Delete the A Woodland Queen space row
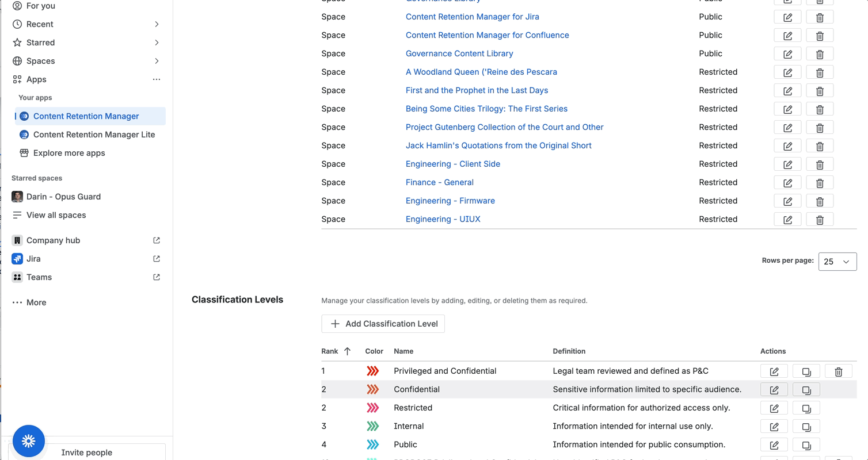The height and width of the screenshot is (460, 868). [x=820, y=72]
